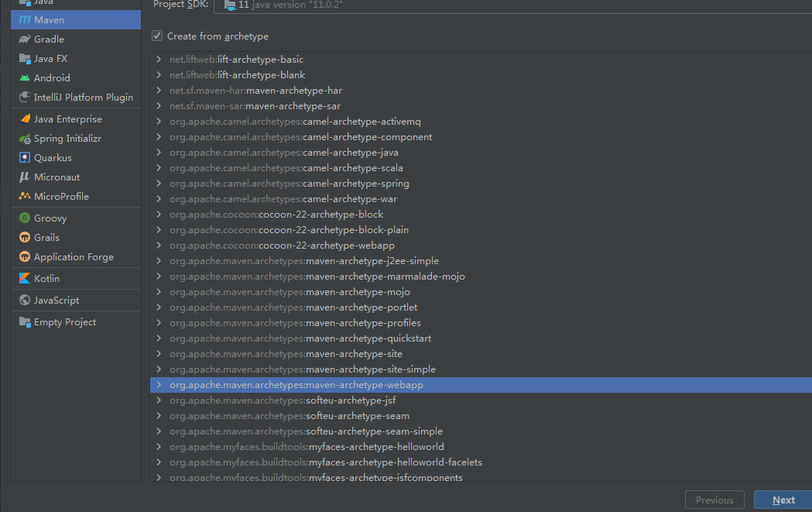Screen dimensions: 812x512
Task: Expand cocoon-22-archetype-webapp node
Action: pyautogui.click(x=159, y=246)
